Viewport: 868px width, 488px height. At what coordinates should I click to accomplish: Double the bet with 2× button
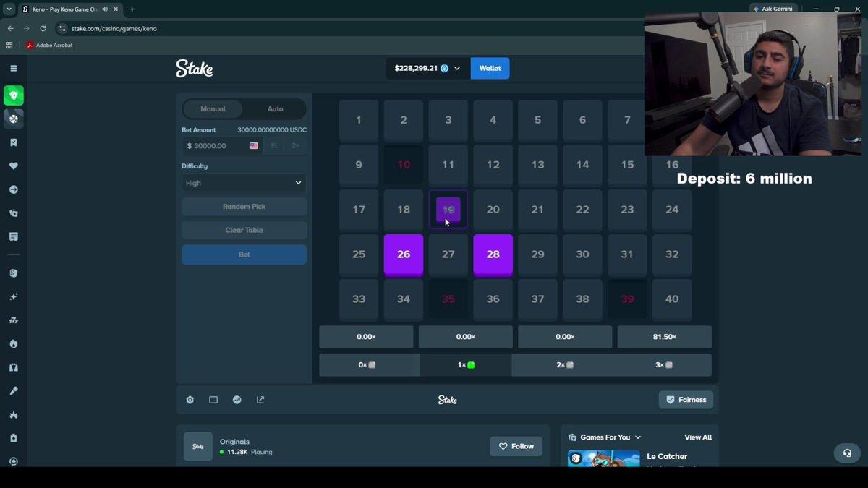click(x=295, y=145)
